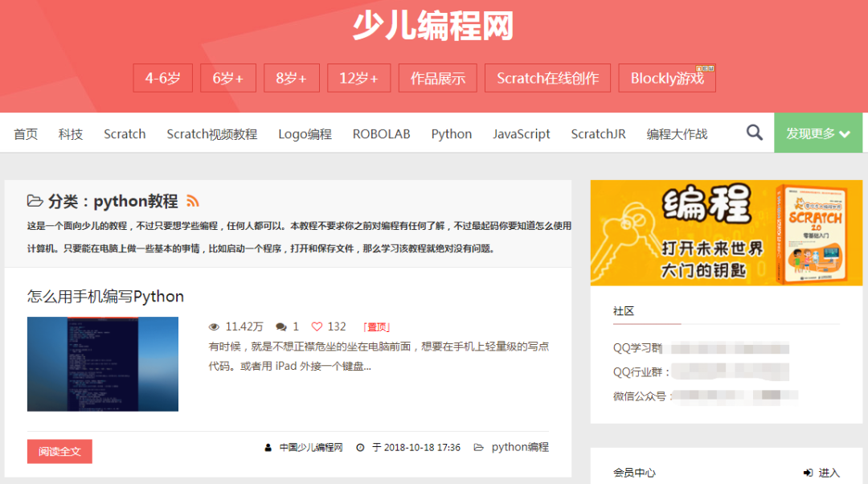Open the 编程大作战 menu item
Image resolution: width=868 pixels, height=484 pixels.
[x=677, y=134]
